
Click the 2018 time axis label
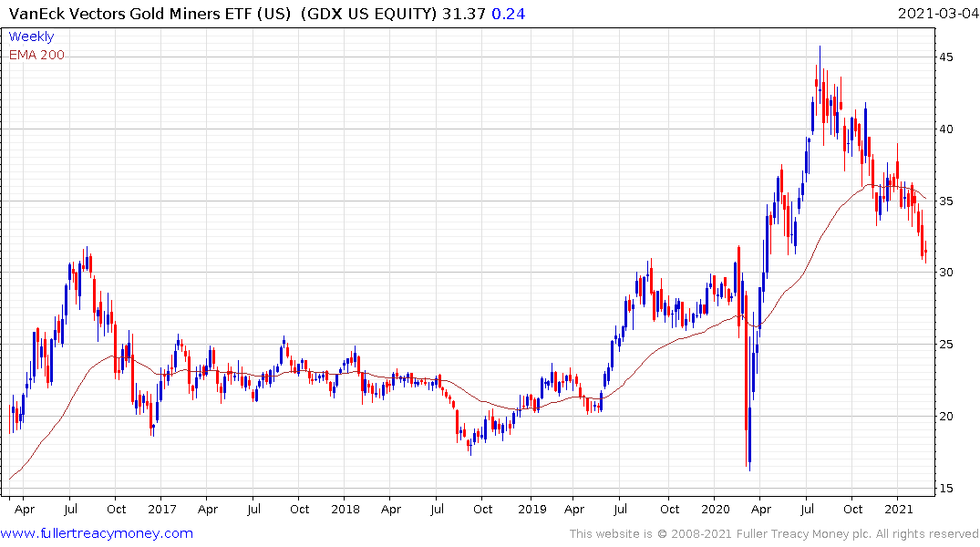pos(346,509)
